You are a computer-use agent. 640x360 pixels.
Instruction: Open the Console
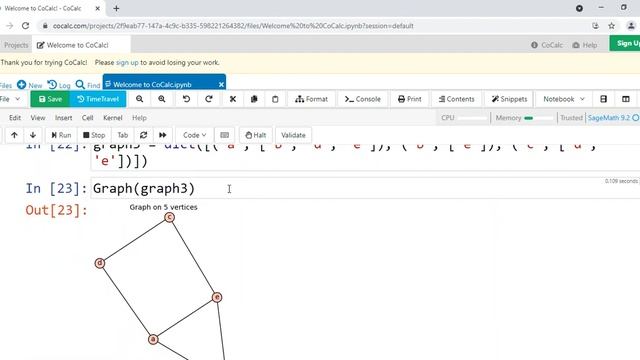(362, 99)
